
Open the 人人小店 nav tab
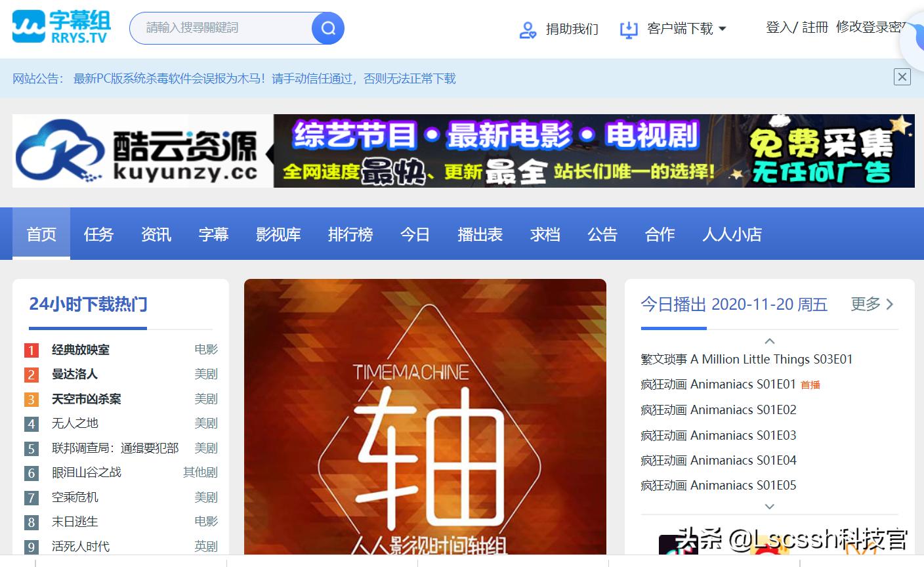732,234
